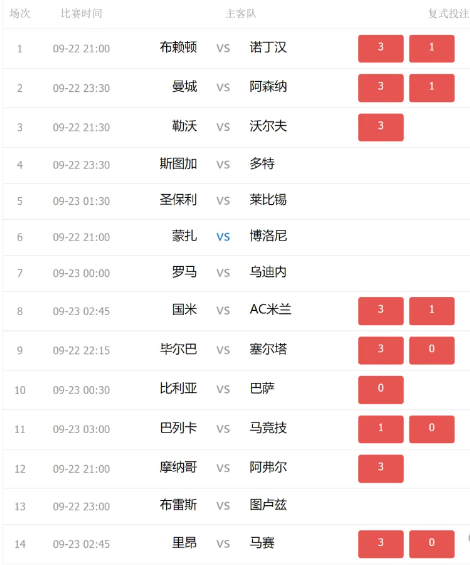470x565 pixels.
Task: Toggle the 3 pick for 布赖顿 vs 诺丁汉
Action: (381, 49)
